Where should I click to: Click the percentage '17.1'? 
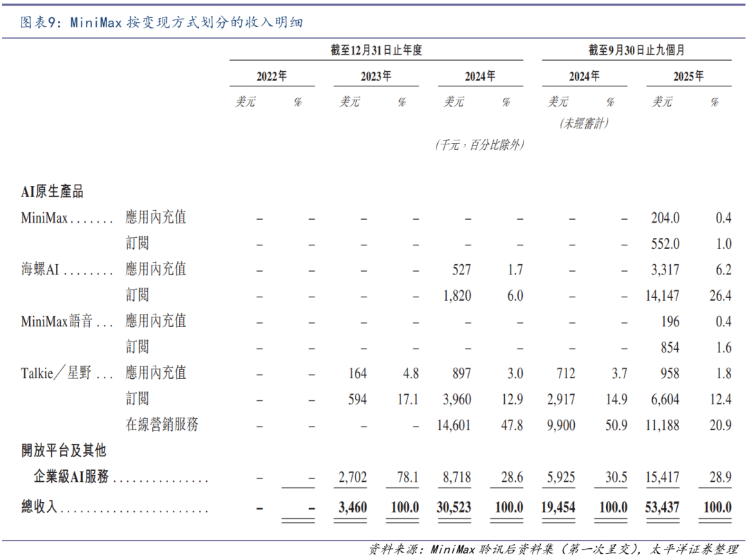408,399
